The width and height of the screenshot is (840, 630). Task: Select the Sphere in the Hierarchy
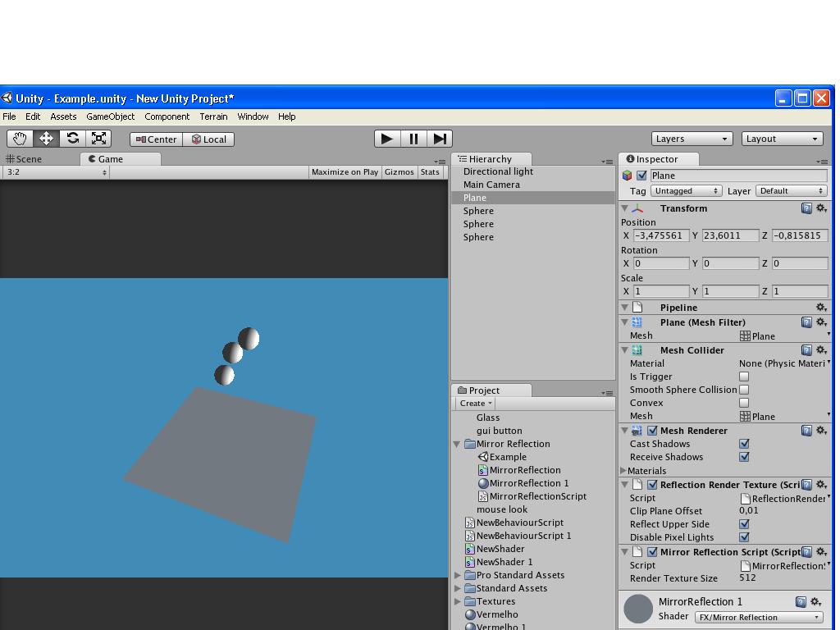click(478, 211)
